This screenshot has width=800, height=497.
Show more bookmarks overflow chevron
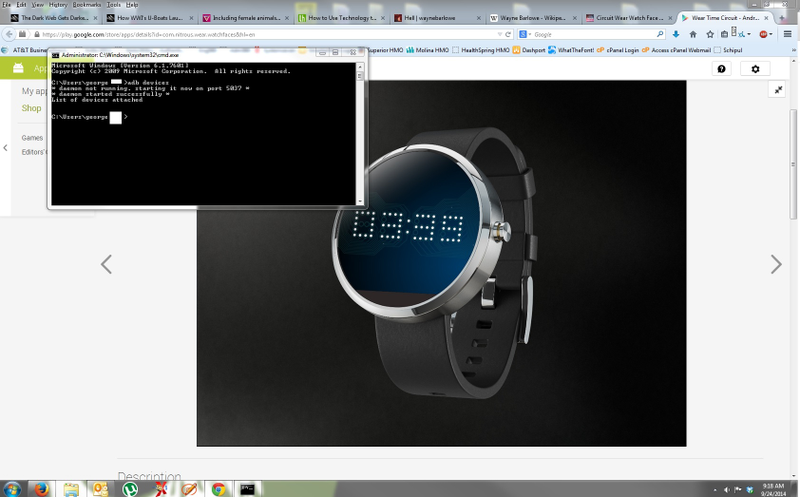click(x=793, y=50)
